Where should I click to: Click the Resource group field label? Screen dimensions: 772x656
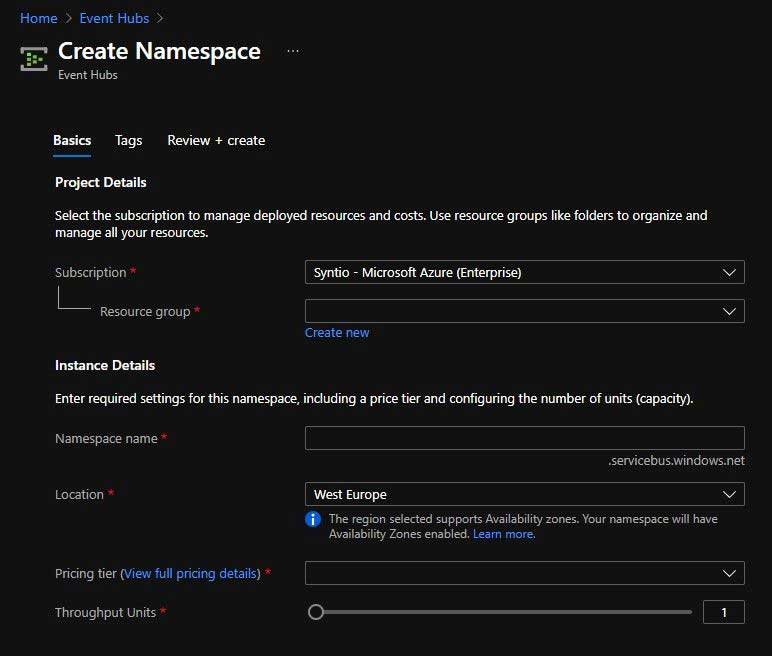[x=145, y=312]
